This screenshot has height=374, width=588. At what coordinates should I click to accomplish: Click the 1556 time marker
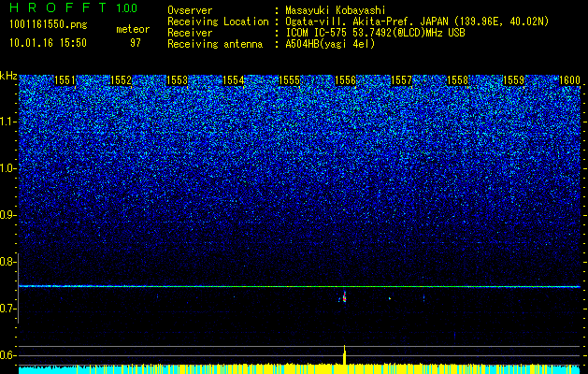(x=345, y=80)
